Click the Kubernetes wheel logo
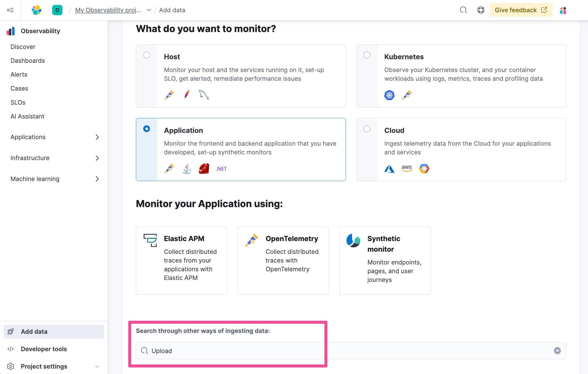This screenshot has width=588, height=374. tap(389, 95)
